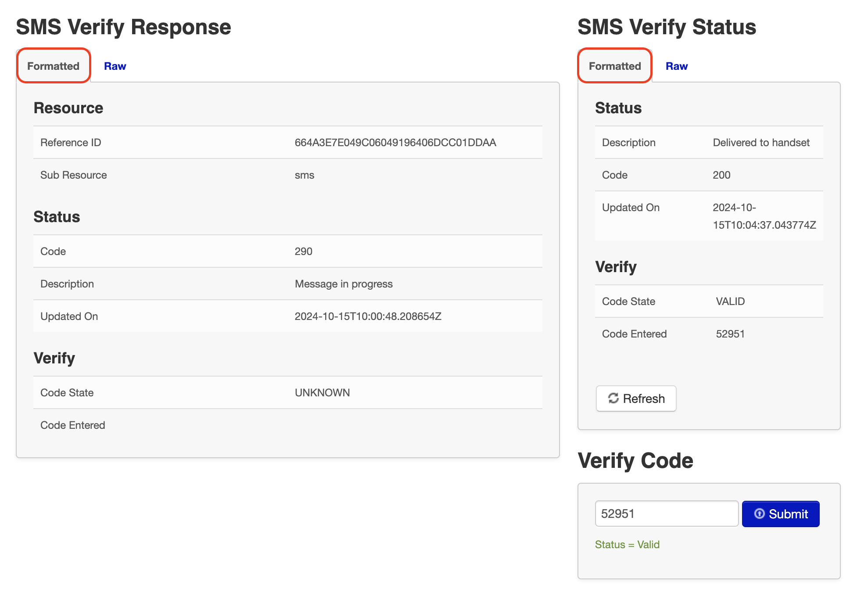Click the circled arrow icon on Submit button
The height and width of the screenshot is (589, 868).
(x=759, y=514)
